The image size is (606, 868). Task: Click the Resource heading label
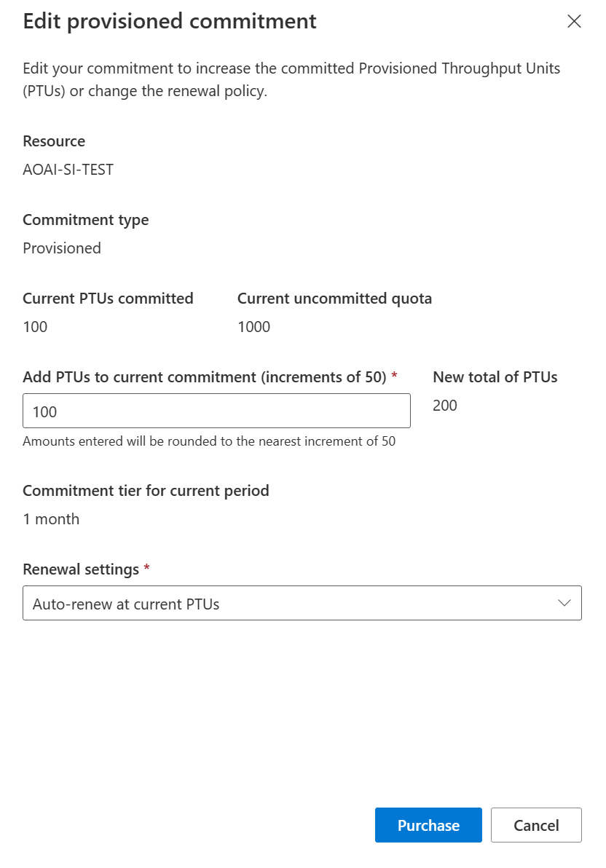54,141
